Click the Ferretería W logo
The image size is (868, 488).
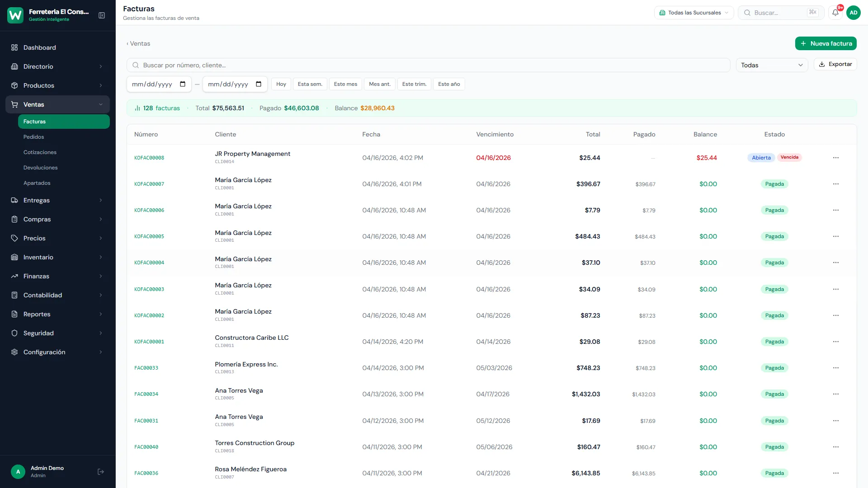click(15, 15)
